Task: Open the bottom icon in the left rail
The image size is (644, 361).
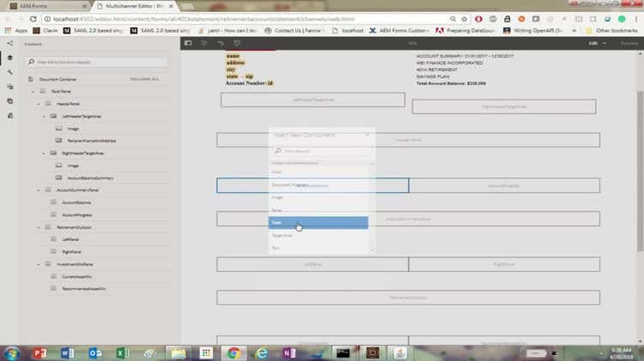Action: [x=9, y=116]
